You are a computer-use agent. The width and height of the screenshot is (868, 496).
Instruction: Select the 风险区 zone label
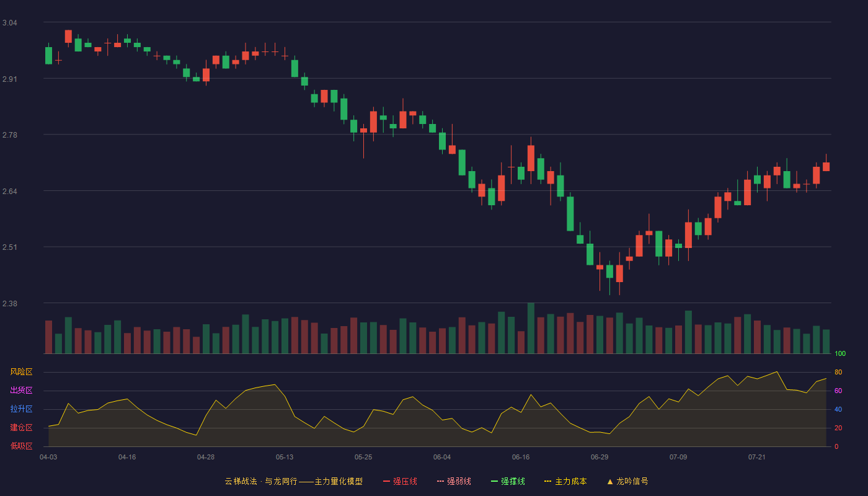click(x=22, y=372)
